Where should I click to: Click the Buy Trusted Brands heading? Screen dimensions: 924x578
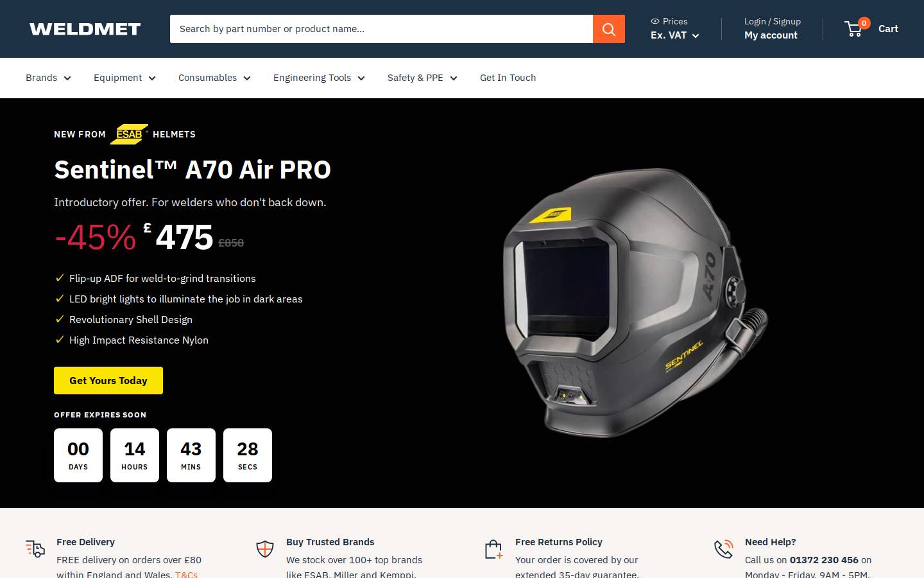point(330,542)
